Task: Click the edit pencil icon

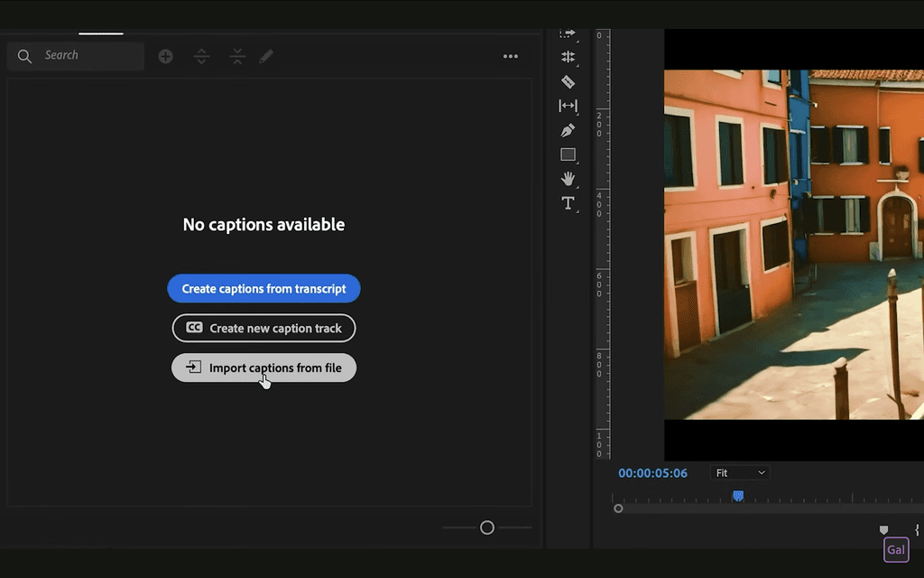Action: (x=266, y=56)
